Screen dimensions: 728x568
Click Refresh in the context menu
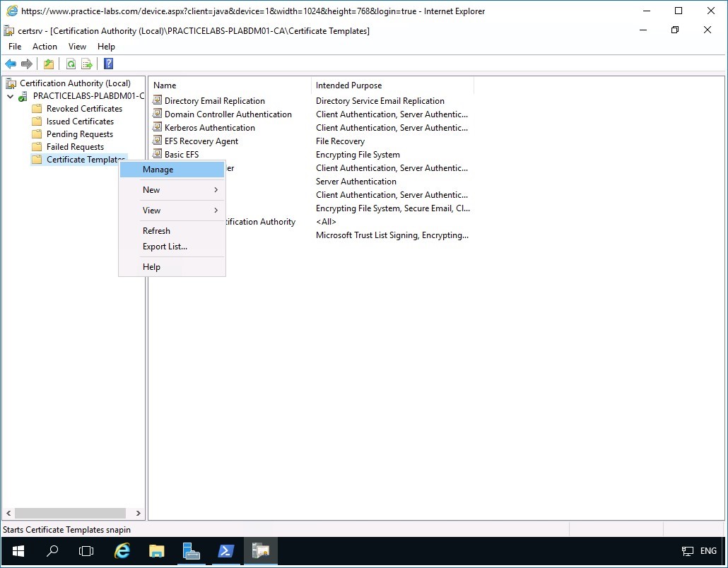156,230
